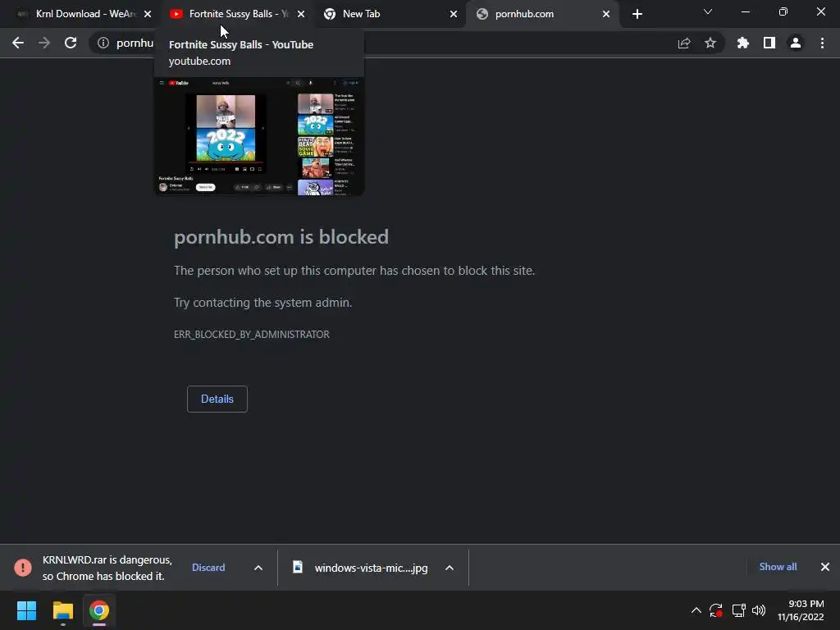Show hidden system tray icons
The height and width of the screenshot is (630, 840).
click(696, 610)
